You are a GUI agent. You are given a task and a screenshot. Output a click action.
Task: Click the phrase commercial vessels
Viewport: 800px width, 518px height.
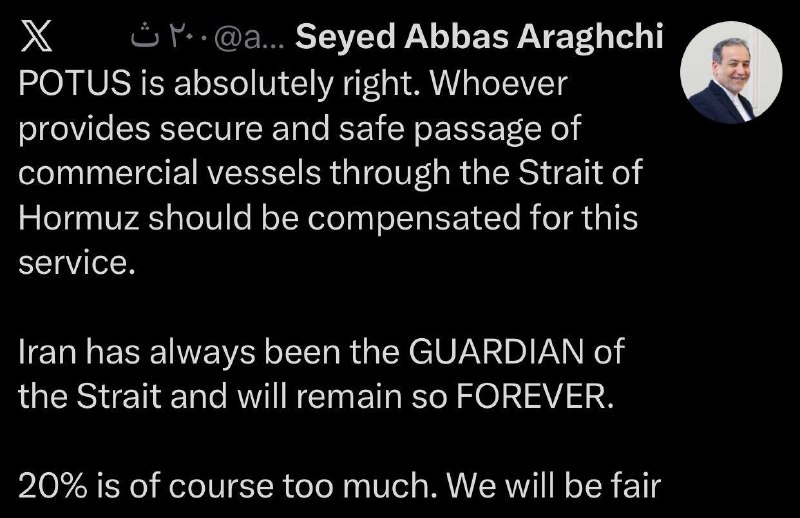[x=170, y=173]
